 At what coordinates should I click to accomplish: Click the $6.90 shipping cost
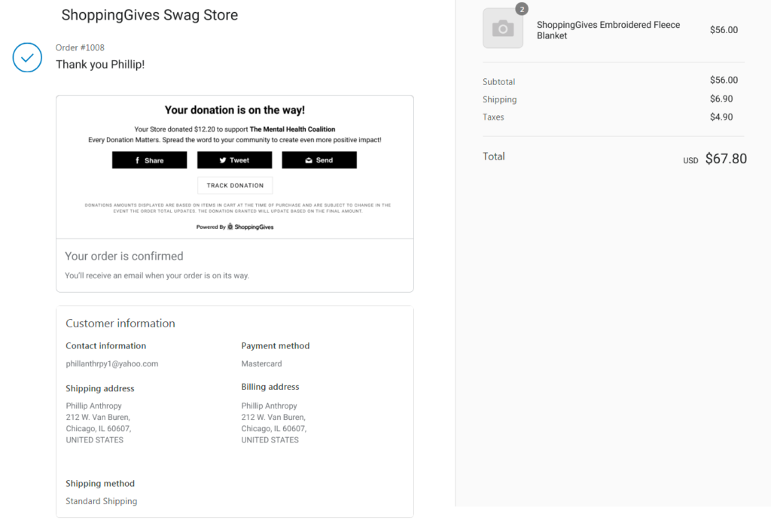tap(721, 99)
